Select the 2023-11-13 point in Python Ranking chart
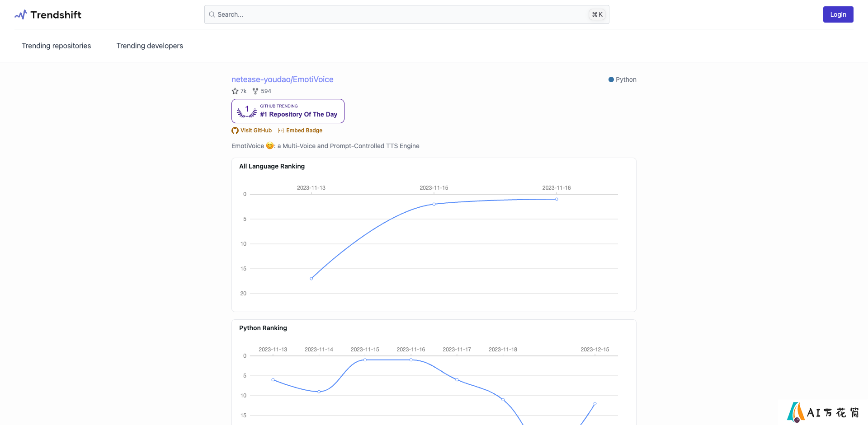 [273, 380]
